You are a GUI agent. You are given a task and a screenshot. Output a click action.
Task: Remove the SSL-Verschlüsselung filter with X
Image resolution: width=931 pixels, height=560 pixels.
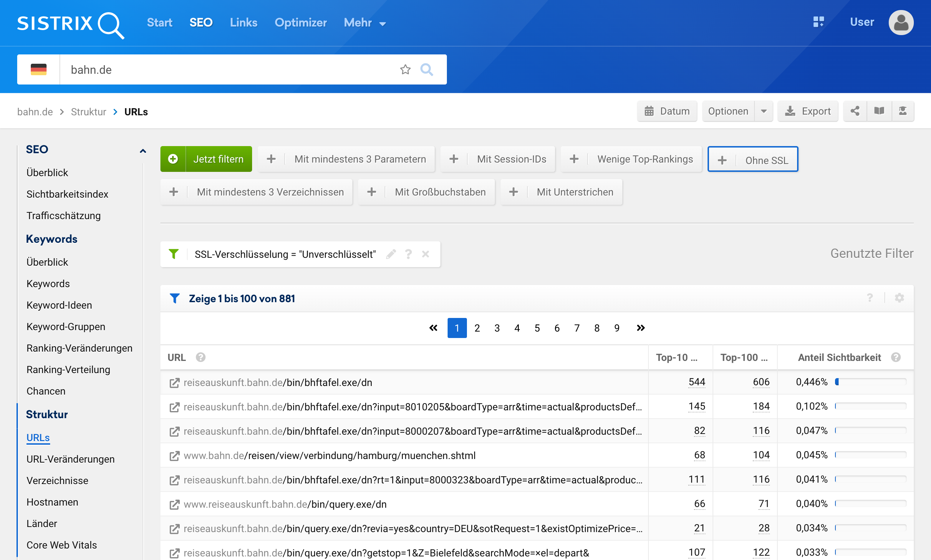tap(425, 254)
